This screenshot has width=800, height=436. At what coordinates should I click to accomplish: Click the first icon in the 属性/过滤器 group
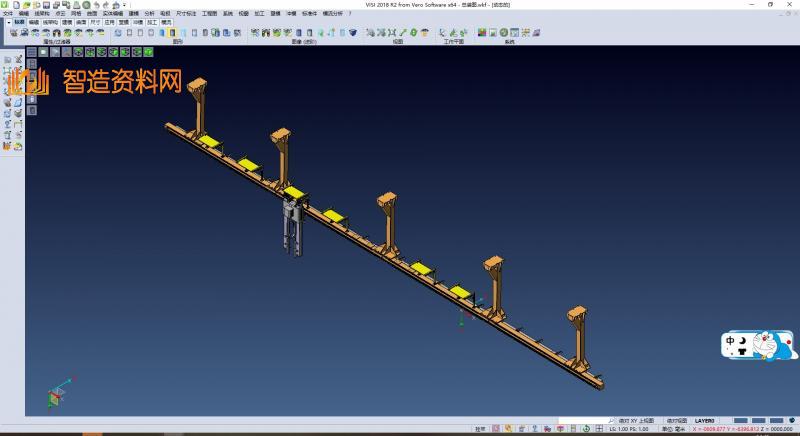coord(14,32)
